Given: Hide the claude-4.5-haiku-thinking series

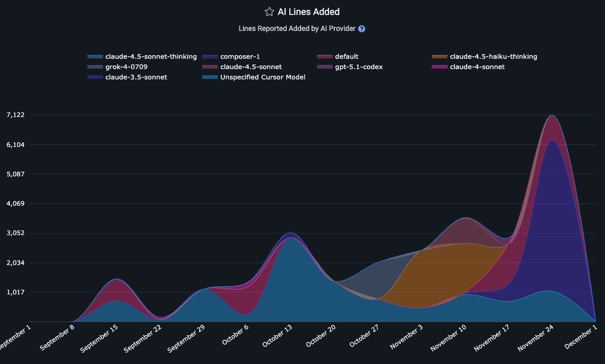Looking at the screenshot, I should point(493,57).
